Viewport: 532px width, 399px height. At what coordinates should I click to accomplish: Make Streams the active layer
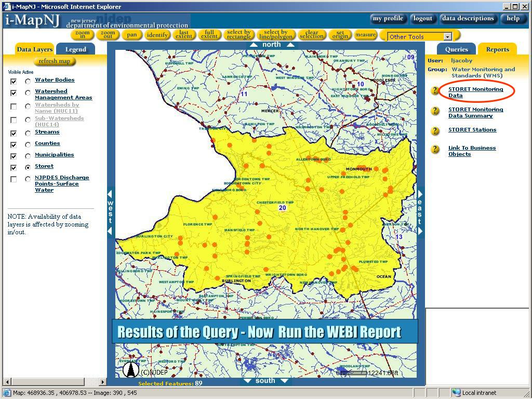click(x=28, y=134)
